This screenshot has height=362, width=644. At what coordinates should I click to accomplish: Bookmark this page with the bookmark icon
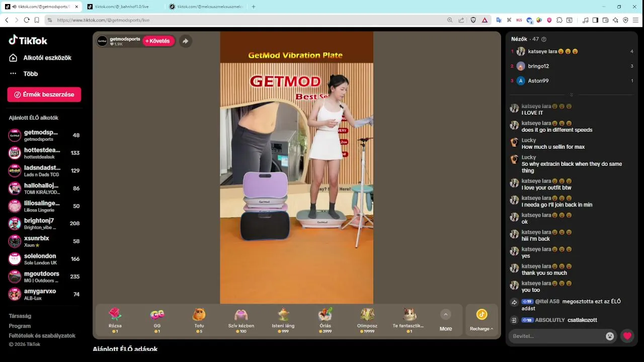(37, 20)
